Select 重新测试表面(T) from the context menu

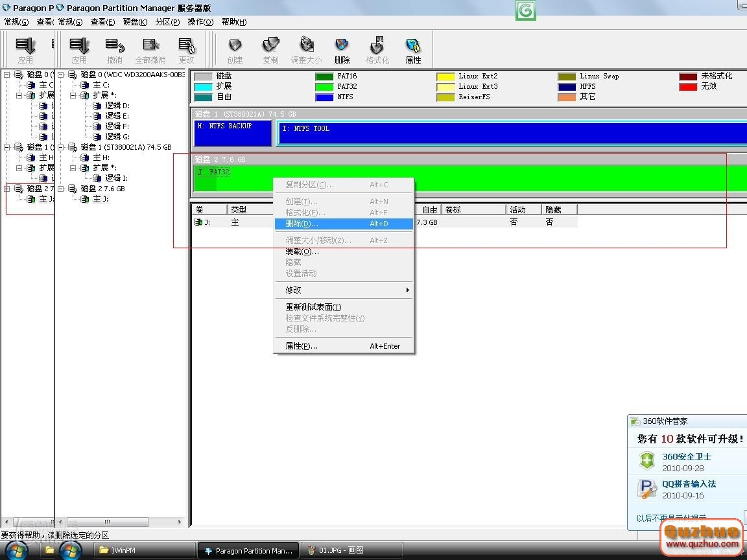[x=313, y=307]
